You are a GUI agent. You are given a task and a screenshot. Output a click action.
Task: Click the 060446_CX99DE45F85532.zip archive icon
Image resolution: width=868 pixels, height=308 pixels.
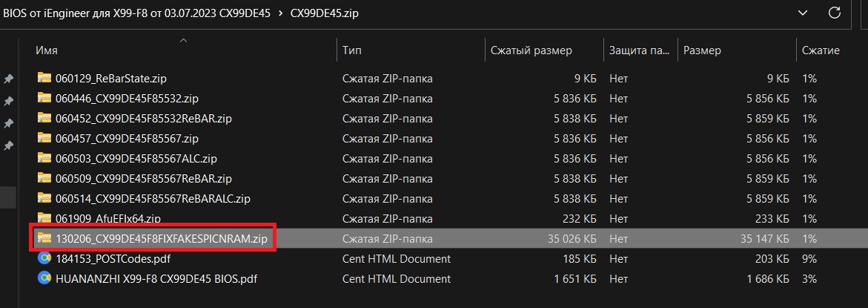(44, 98)
